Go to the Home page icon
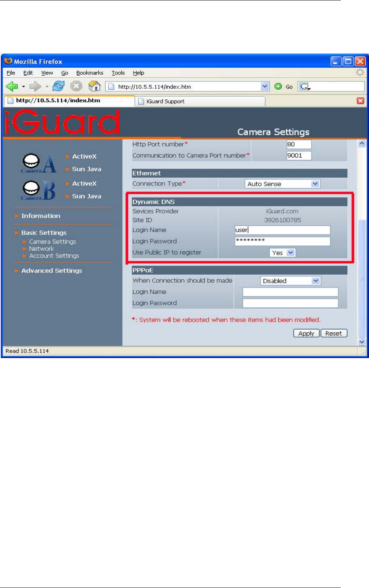Screen dimensions: 369x588 [x=94, y=86]
